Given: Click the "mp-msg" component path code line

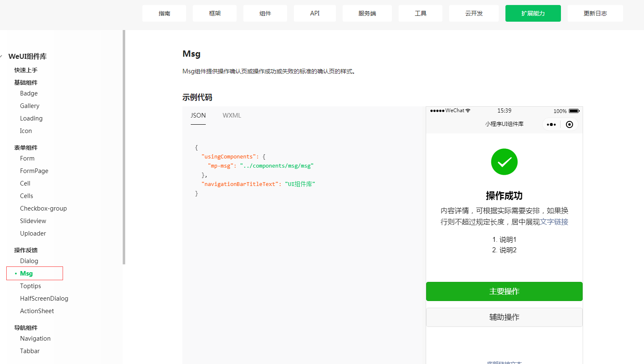Looking at the screenshot, I should (260, 166).
